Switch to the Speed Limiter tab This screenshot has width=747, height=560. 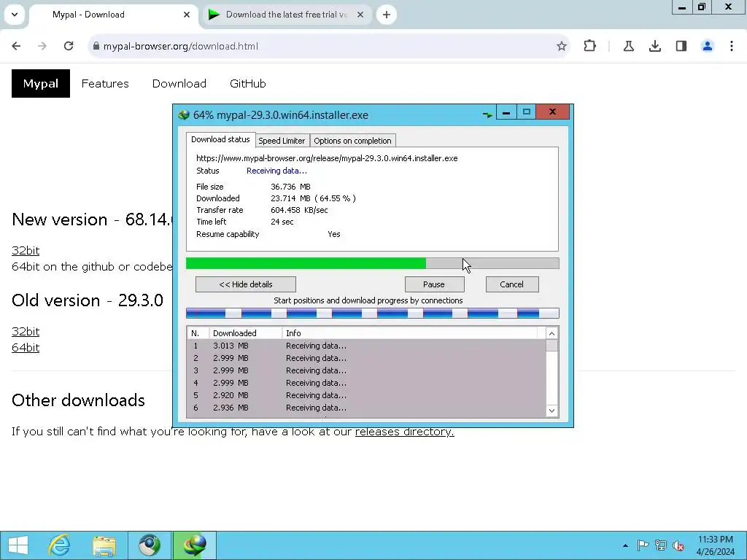[x=282, y=141]
